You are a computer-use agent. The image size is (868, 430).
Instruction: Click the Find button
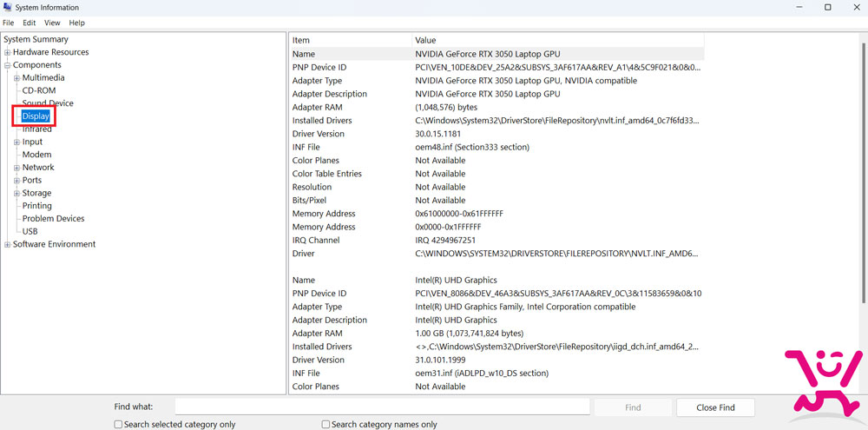tap(633, 407)
